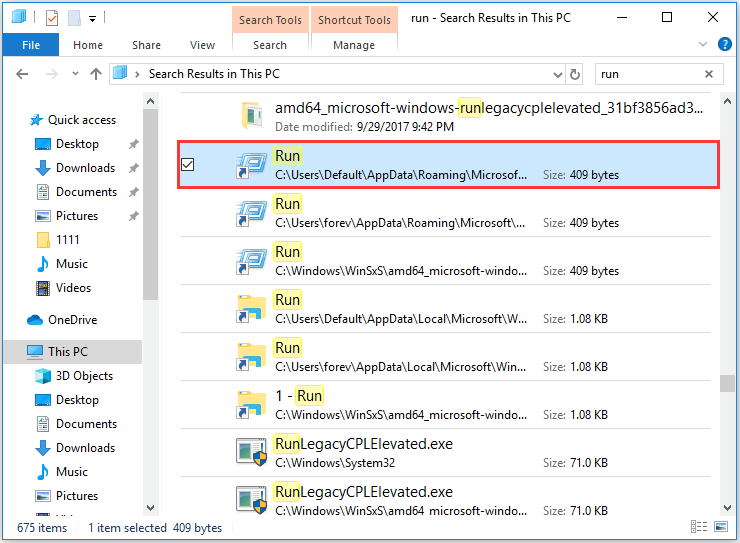Viewport: 740px width, 543px height.
Task: Click icon of Run in Users\Default\AppData\Roaming
Action: pos(251,165)
